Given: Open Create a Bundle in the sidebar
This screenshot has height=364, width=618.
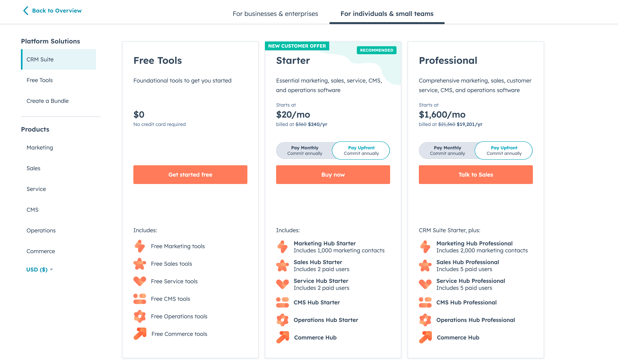Looking at the screenshot, I should pos(47,101).
